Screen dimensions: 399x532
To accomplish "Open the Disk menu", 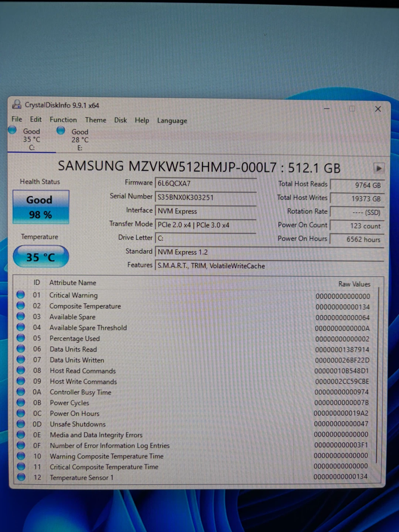I will click(x=120, y=120).
